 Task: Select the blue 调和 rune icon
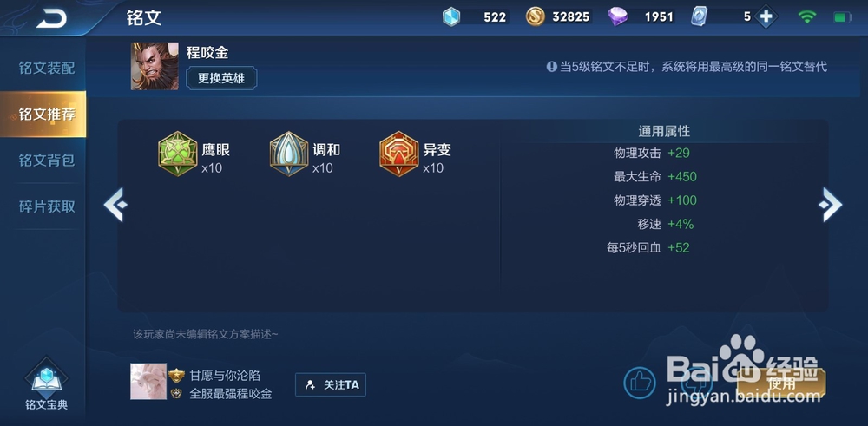(288, 154)
